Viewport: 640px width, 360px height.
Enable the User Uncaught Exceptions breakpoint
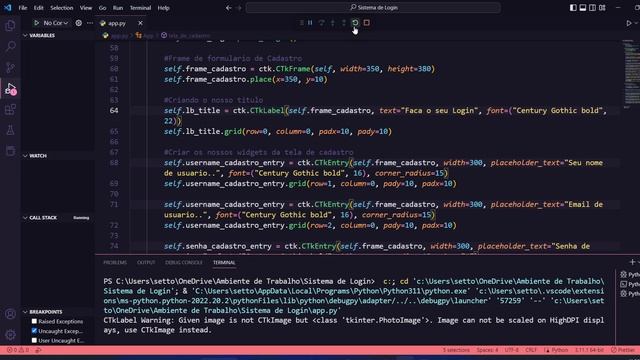pos(34,340)
